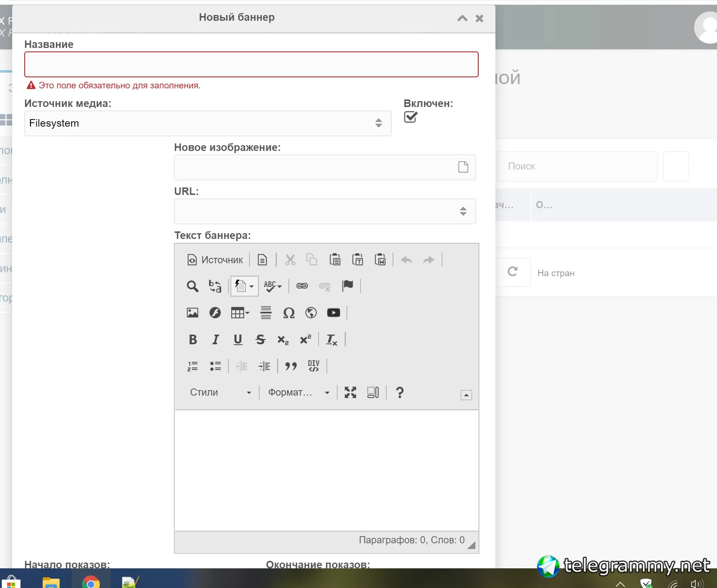Screen dimensions: 717x588
Task: Toggle strikethrough formatting
Action: point(261,339)
